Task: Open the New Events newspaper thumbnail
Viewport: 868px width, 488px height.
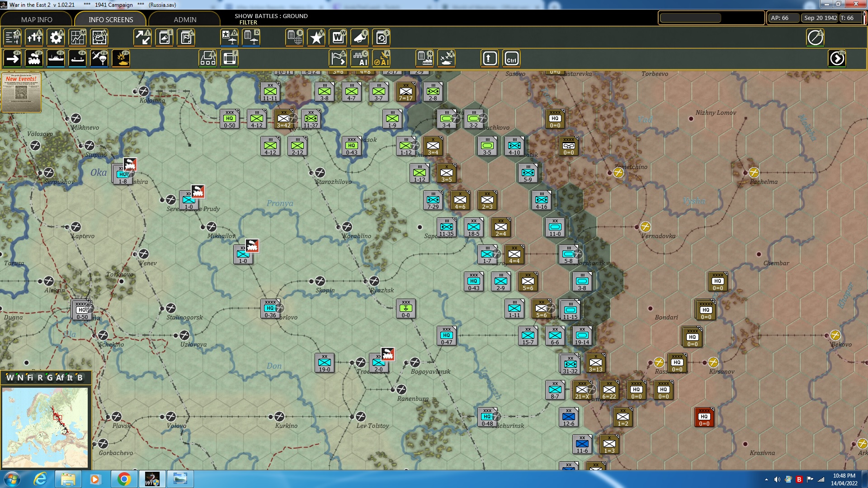Action: (21, 92)
